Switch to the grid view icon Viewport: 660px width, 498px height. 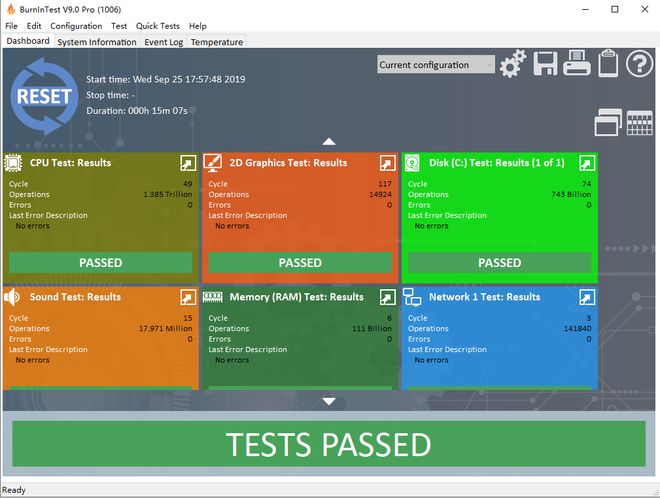[639, 123]
